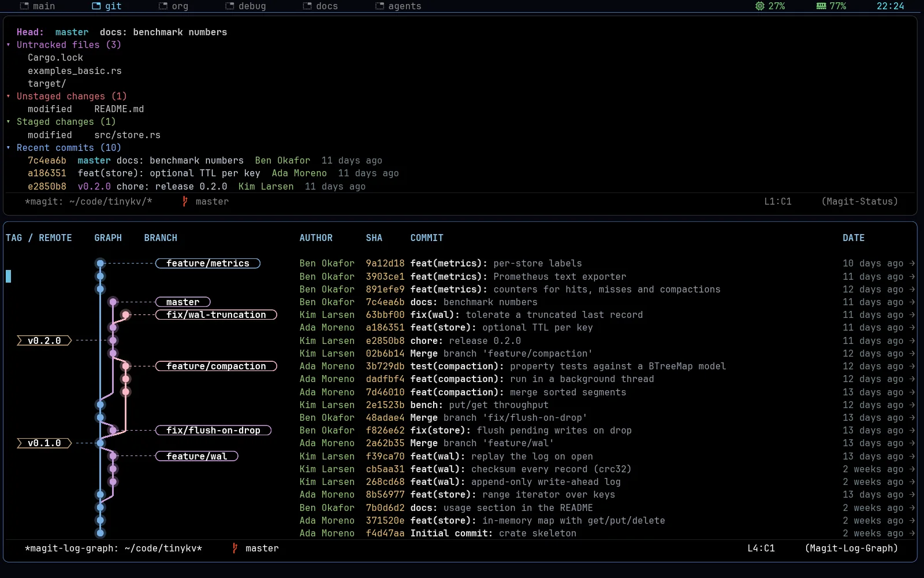Screen dimensions: 924x578
Task: Click the branch icon in Magit-Status modeline
Action: pyautogui.click(x=185, y=201)
